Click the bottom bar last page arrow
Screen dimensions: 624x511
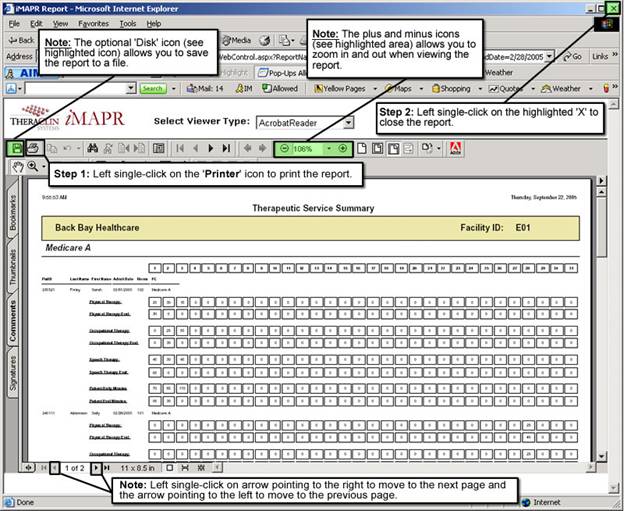(107, 468)
